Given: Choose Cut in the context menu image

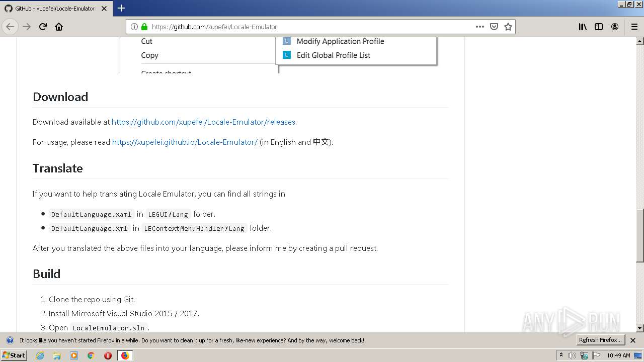Looking at the screenshot, I should [146, 41].
